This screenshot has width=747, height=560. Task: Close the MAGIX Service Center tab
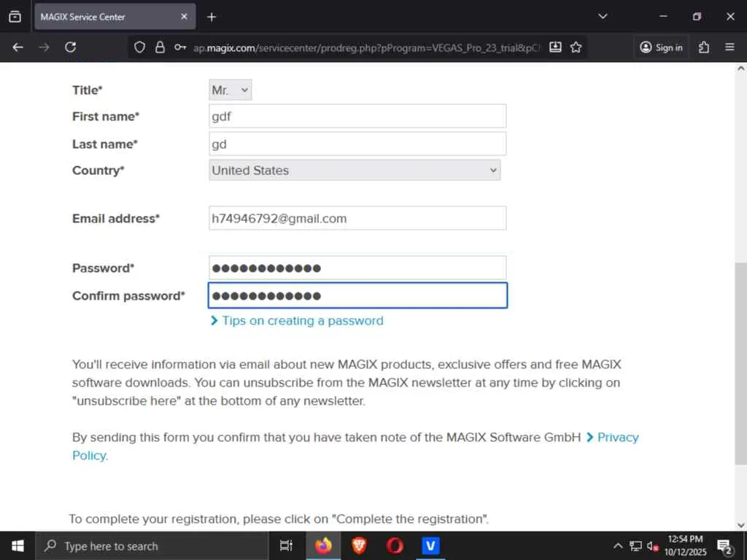click(184, 17)
